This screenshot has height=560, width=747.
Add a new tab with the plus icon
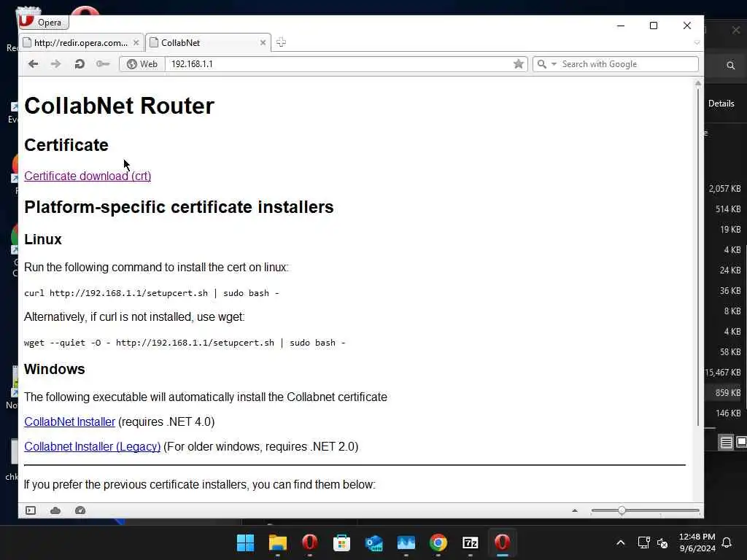click(x=281, y=42)
